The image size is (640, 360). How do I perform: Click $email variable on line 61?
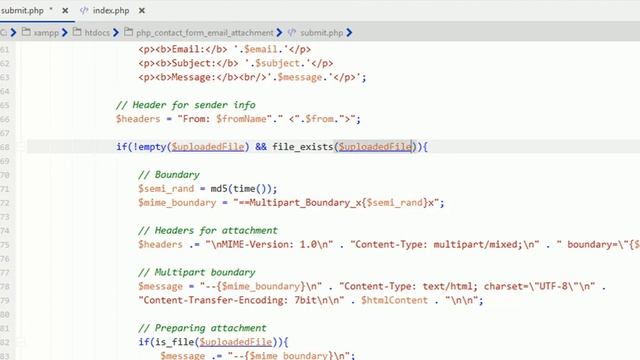pos(260,49)
